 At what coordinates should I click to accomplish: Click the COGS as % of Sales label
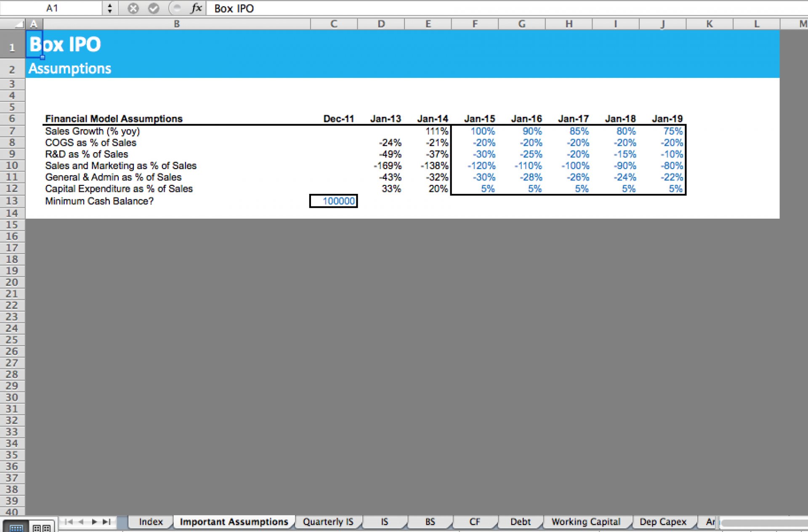tap(90, 143)
